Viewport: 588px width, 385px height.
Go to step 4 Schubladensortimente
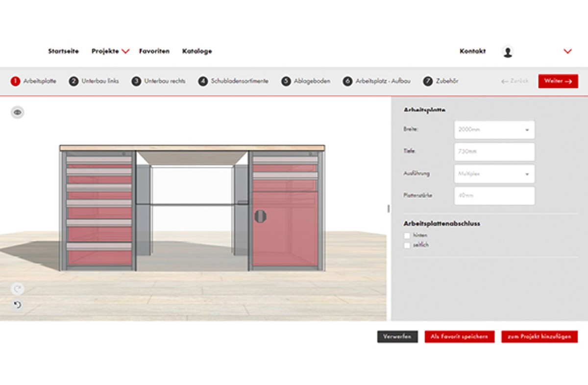[233, 81]
